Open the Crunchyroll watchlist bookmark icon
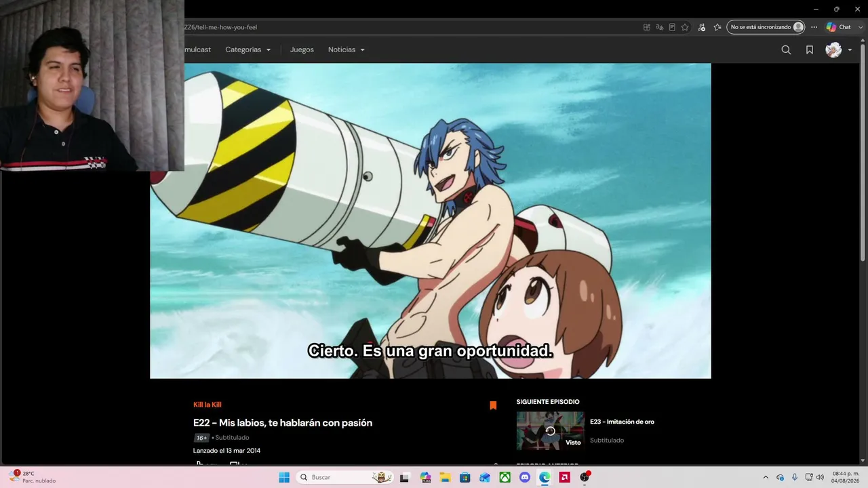 810,49
